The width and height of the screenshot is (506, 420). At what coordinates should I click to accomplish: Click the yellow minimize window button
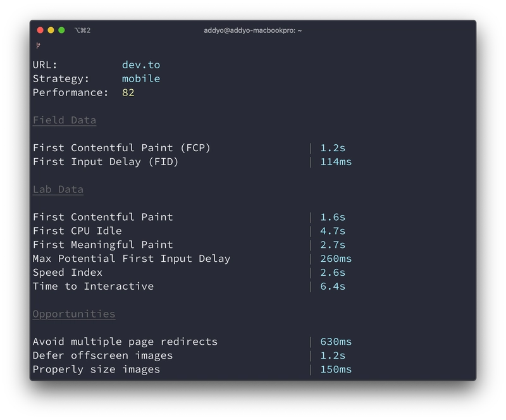pos(51,30)
